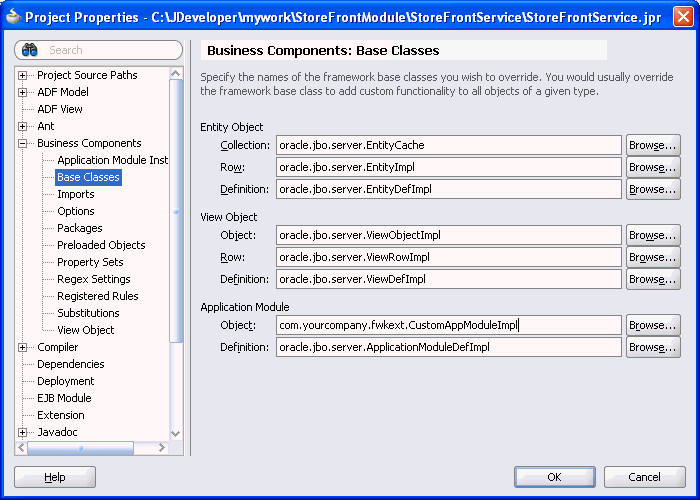This screenshot has width=700, height=500.
Task: Click tree horizontal scrollbar left arrow
Action: pyautogui.click(x=21, y=447)
